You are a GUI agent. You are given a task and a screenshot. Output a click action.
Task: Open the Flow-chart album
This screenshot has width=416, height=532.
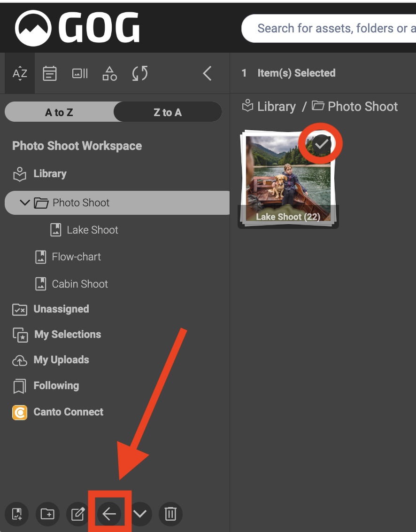coord(76,257)
